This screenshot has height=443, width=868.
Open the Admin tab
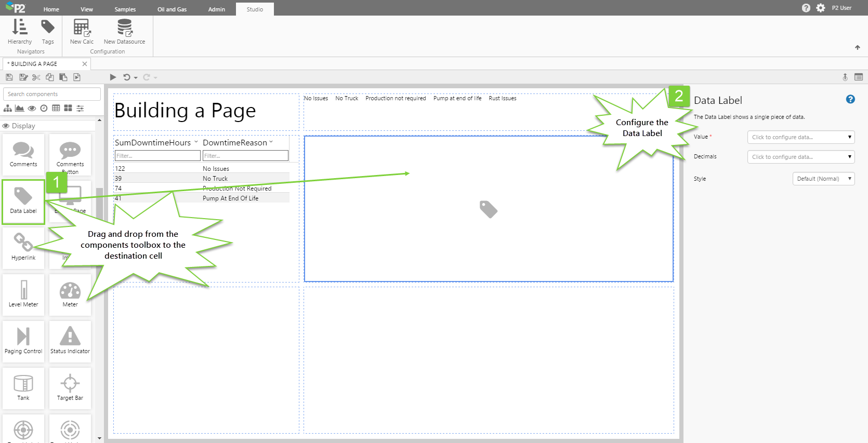tap(217, 9)
